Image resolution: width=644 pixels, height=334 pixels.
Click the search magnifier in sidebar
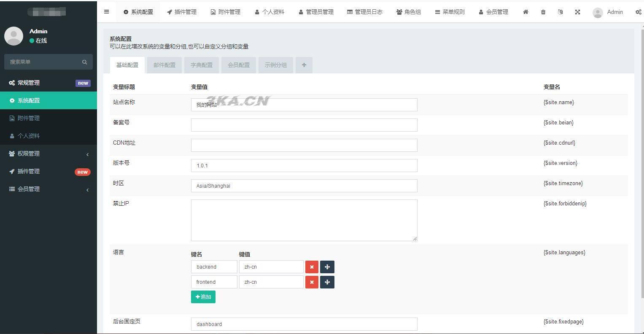tap(84, 62)
